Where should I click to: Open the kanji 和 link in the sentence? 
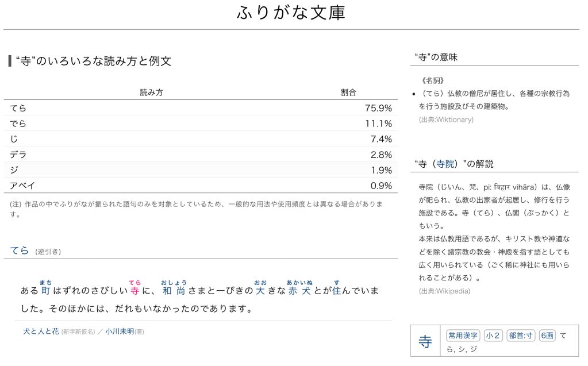(x=167, y=291)
